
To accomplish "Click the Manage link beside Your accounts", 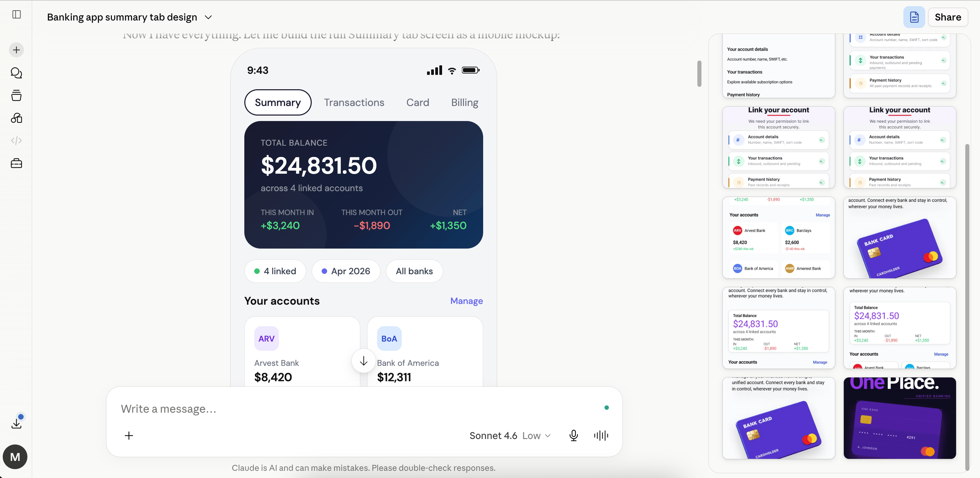I will pyautogui.click(x=466, y=301).
